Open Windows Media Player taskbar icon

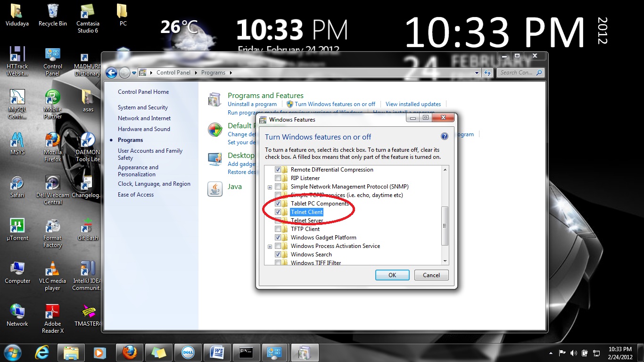pyautogui.click(x=99, y=352)
